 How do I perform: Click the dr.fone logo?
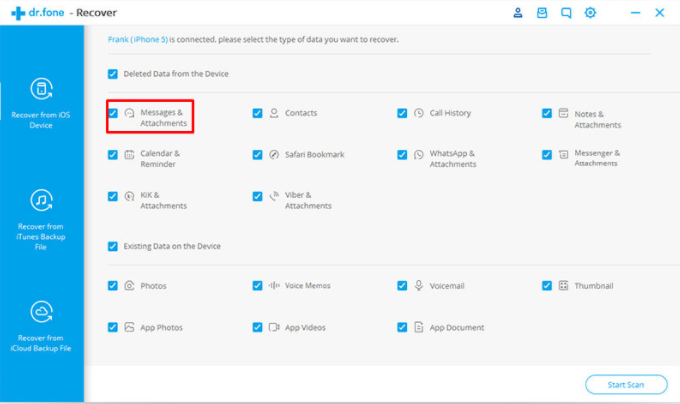pyautogui.click(x=38, y=13)
